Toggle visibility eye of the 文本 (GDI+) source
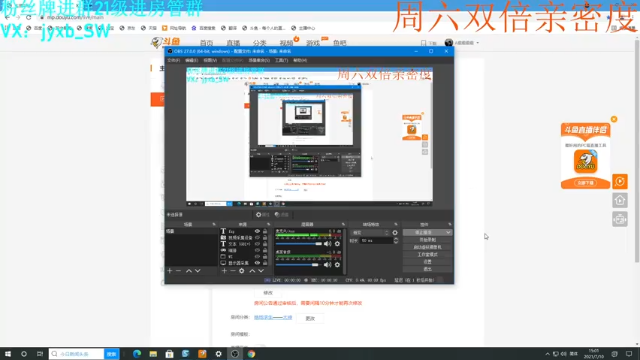This screenshot has width=640, height=360. (257, 244)
